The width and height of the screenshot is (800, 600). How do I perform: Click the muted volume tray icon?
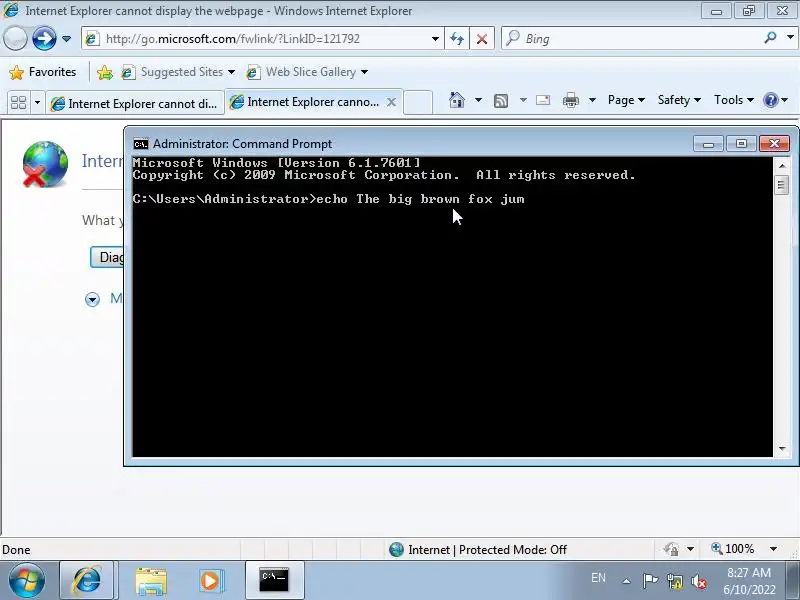(698, 581)
